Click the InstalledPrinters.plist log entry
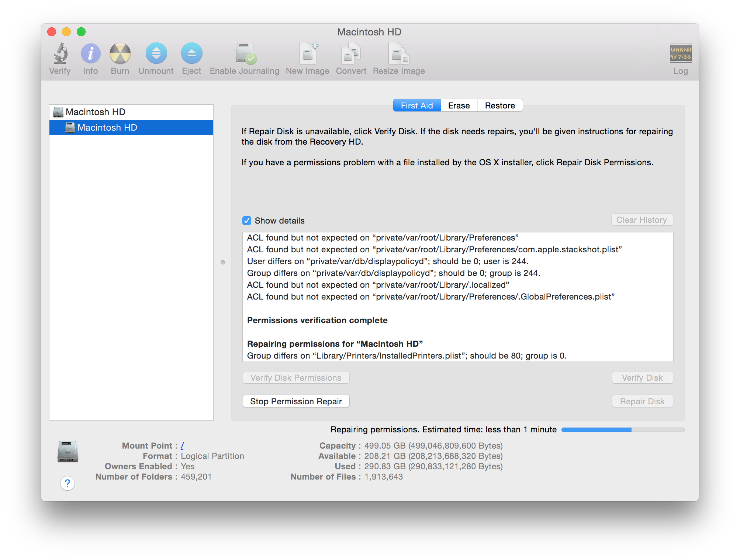740x560 pixels. 407,356
